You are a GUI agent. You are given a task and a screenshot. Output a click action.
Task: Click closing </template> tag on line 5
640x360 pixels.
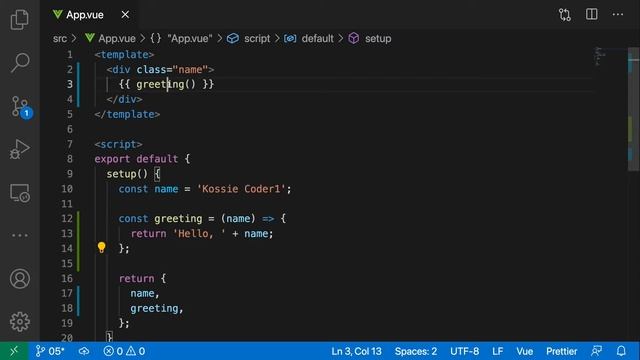click(x=127, y=114)
